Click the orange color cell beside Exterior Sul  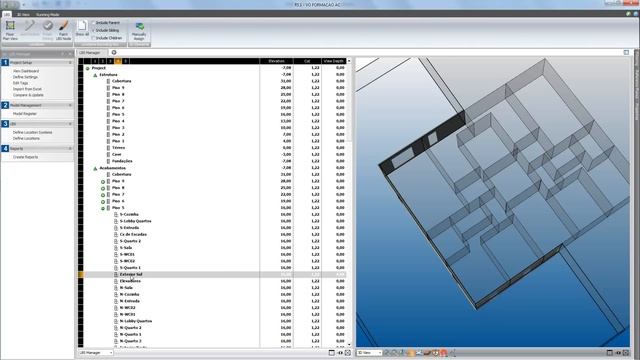click(x=80, y=275)
